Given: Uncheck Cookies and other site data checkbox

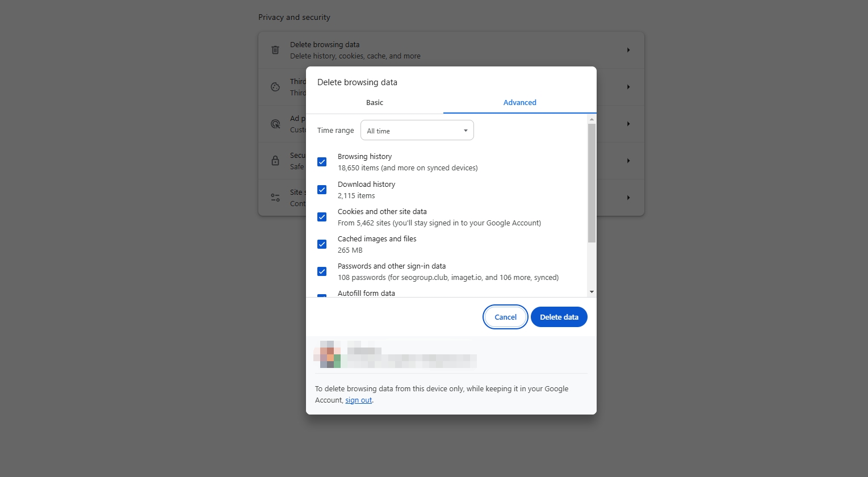Looking at the screenshot, I should tap(322, 217).
